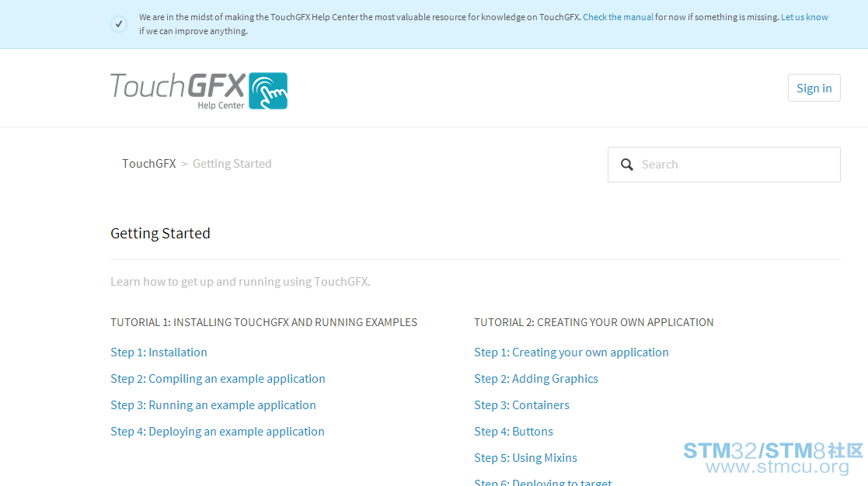Select the Getting Started breadcrumb
868x486 pixels.
pyautogui.click(x=232, y=164)
